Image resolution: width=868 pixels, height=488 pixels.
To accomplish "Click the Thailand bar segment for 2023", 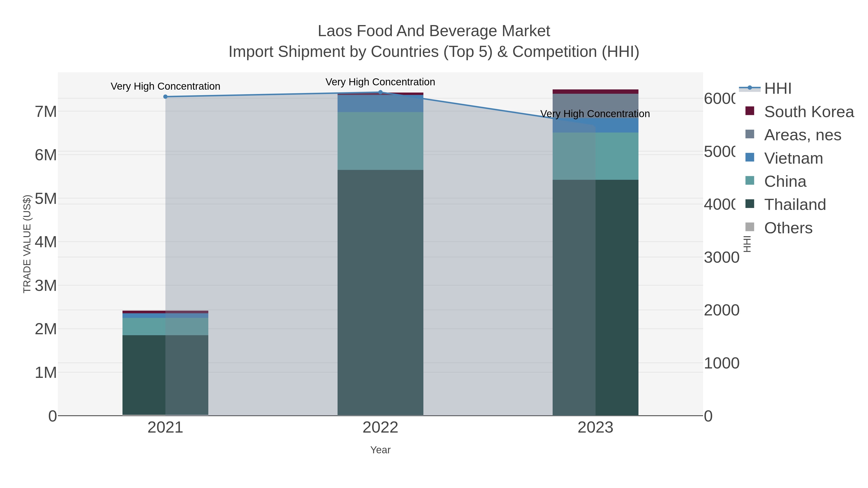I will [595, 297].
